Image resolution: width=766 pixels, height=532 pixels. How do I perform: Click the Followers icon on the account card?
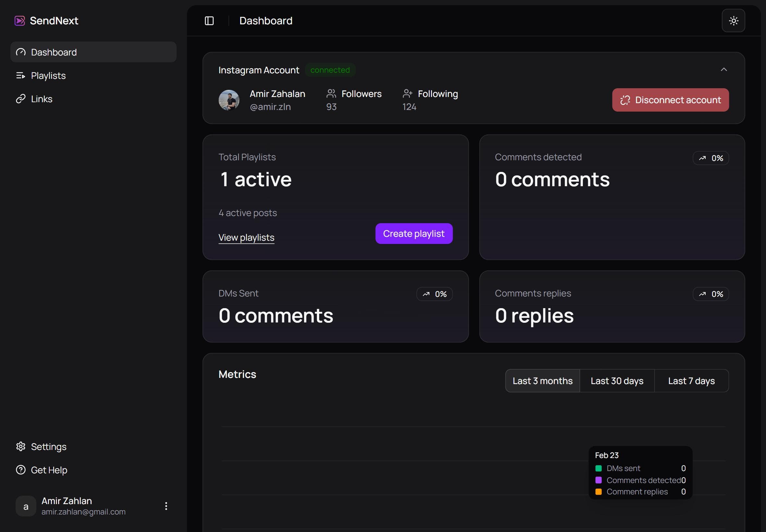(331, 94)
